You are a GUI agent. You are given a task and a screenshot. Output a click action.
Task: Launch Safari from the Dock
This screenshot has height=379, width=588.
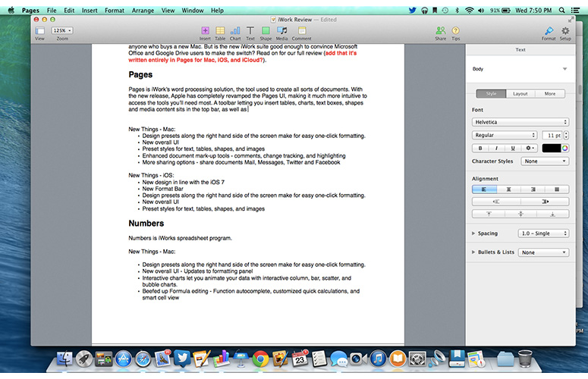[143, 359]
